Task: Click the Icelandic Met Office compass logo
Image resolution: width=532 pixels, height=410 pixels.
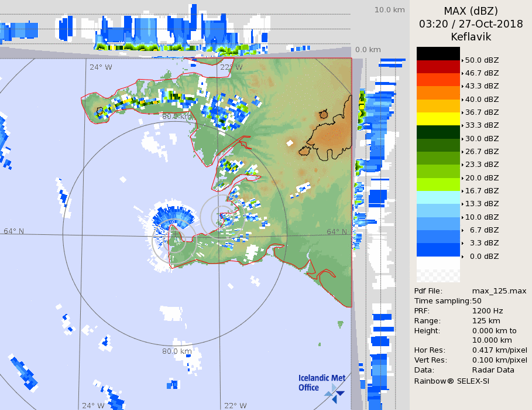Action: 334,392
